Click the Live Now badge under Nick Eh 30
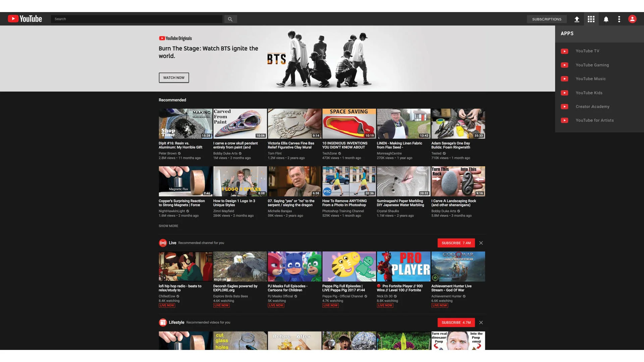This screenshot has width=644, height=362. coord(385,305)
